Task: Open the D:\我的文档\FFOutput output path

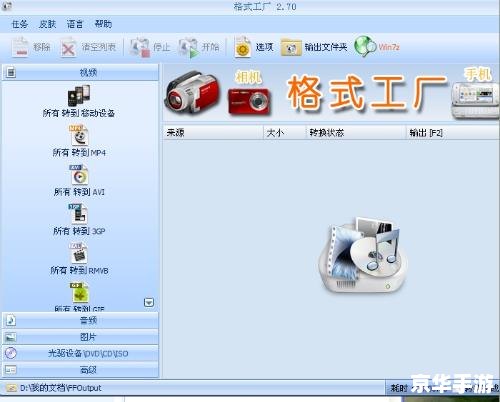Action: tap(61, 388)
